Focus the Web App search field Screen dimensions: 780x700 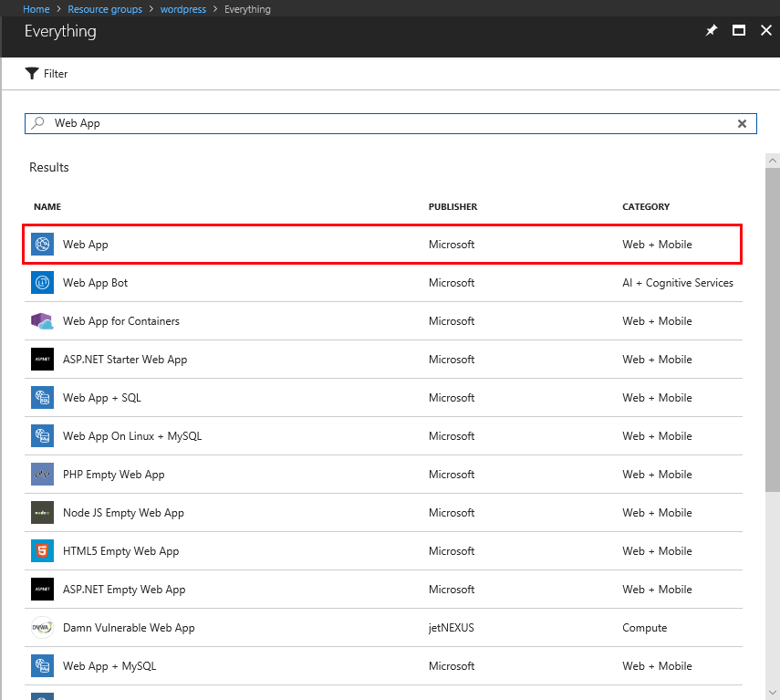pyautogui.click(x=390, y=123)
